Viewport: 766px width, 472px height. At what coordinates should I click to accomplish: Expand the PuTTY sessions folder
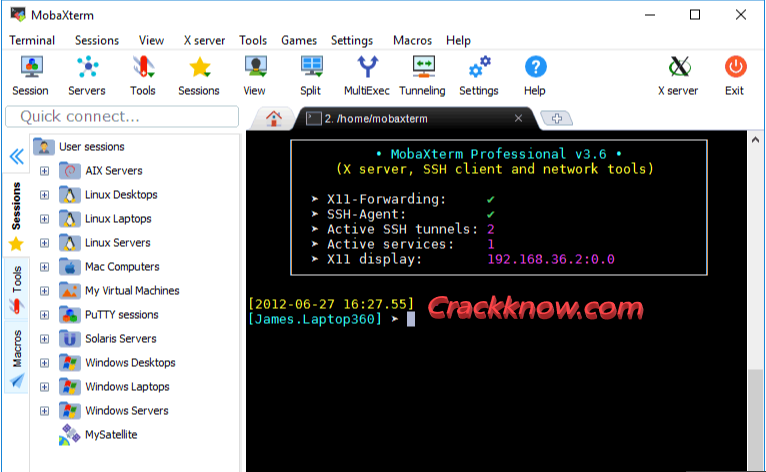click(44, 315)
